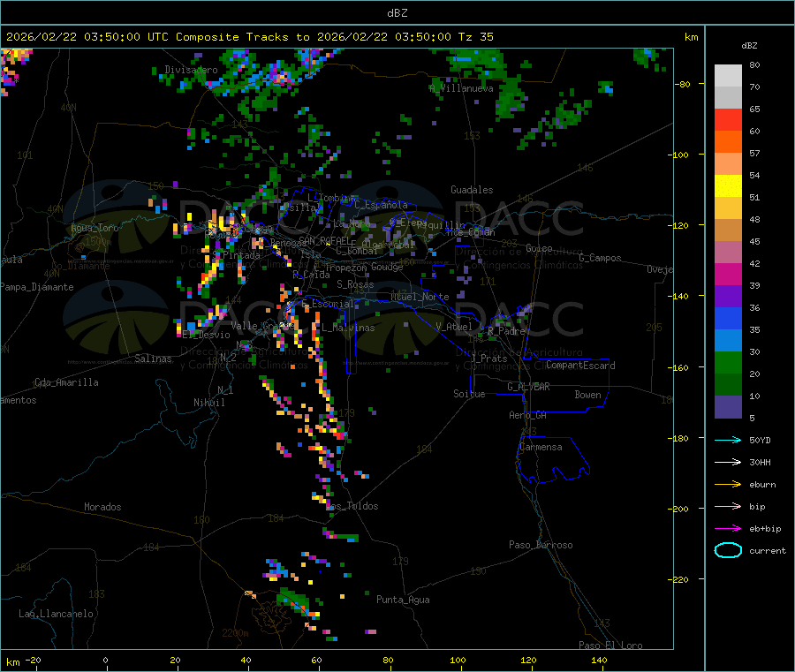Image resolution: width=795 pixels, height=672 pixels.
Task: Click the R_Padre map label
Action: click(x=506, y=331)
